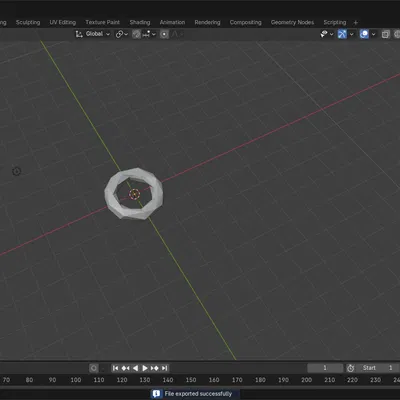Open the pivot point dropdown
The image size is (400, 400).
coord(122,34)
